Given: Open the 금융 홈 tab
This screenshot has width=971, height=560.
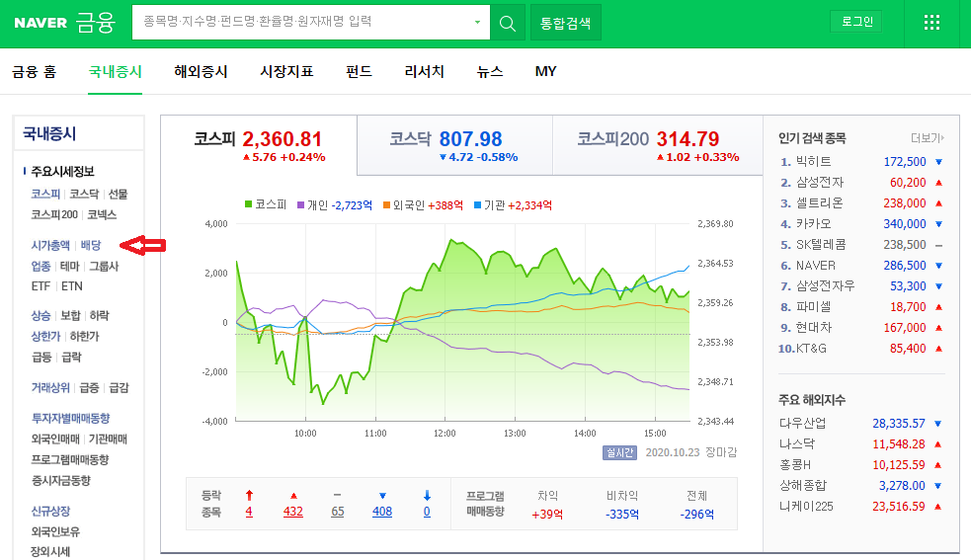Looking at the screenshot, I should pos(34,72).
